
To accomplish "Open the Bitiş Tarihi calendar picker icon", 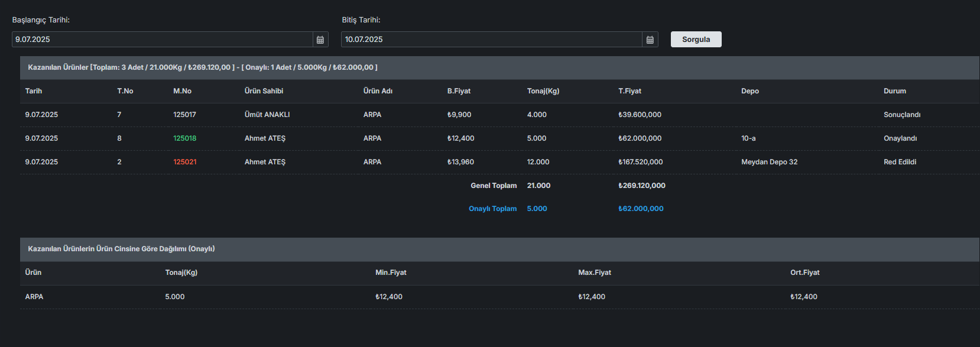I will 650,40.
